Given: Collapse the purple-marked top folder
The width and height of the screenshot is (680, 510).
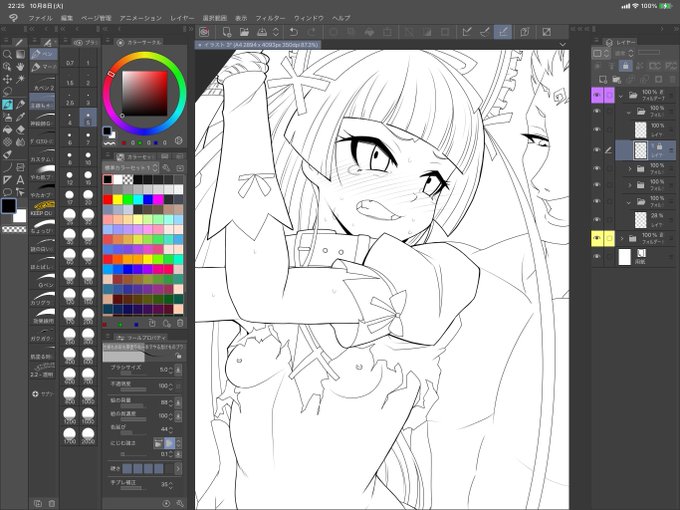Looking at the screenshot, I should click(x=621, y=95).
